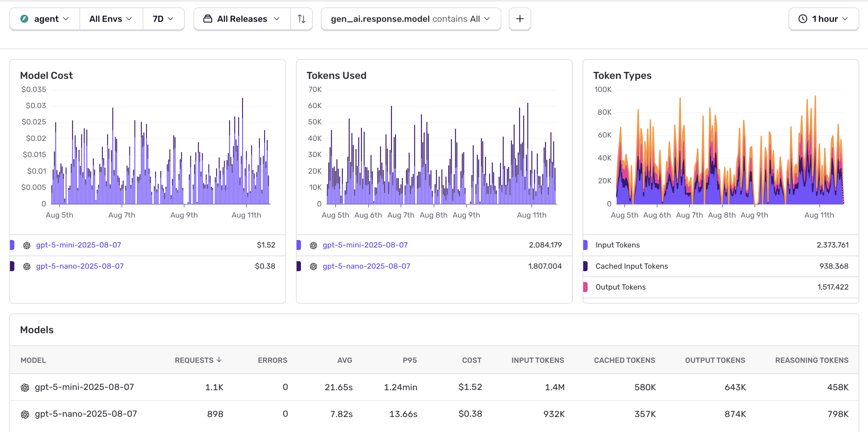Sort the table by Errors column
Screen dimensions: 868x432
tap(273, 360)
